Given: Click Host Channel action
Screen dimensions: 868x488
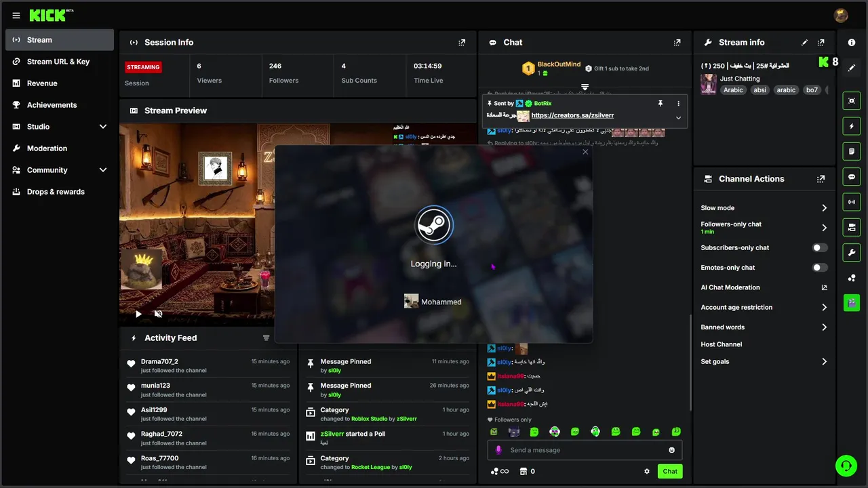Looking at the screenshot, I should coord(722,344).
